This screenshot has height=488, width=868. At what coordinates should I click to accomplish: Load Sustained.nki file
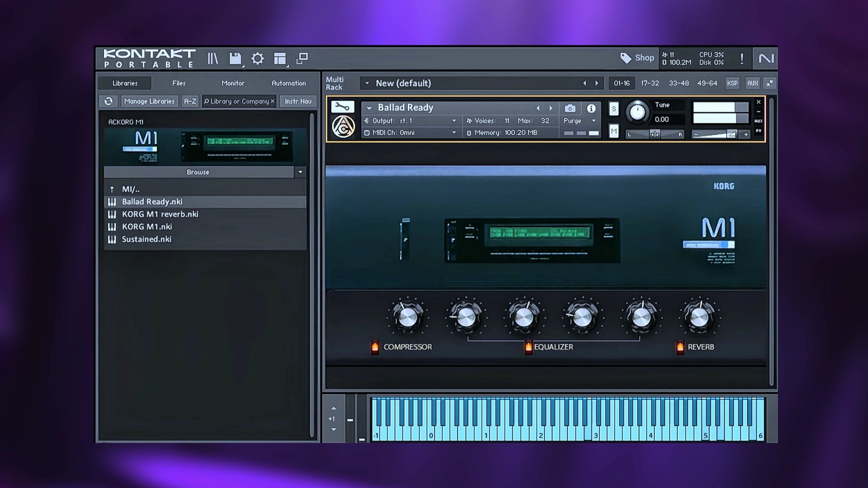click(205, 239)
